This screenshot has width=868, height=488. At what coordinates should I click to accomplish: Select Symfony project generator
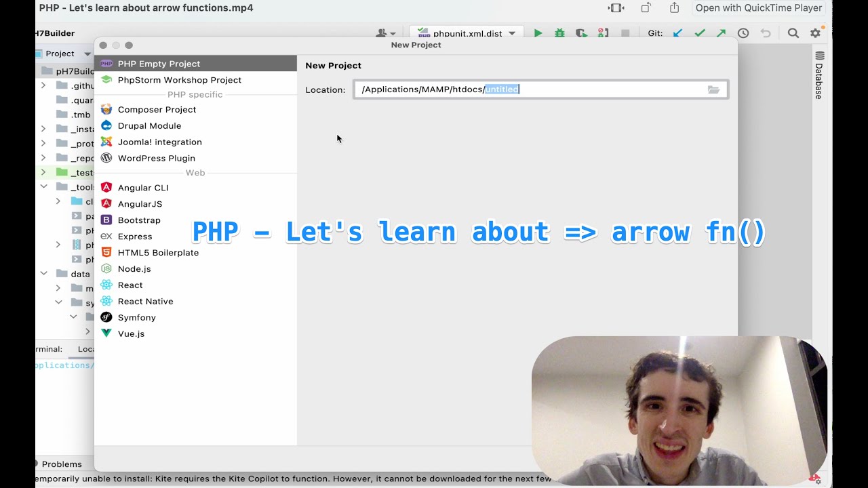pyautogui.click(x=195, y=318)
